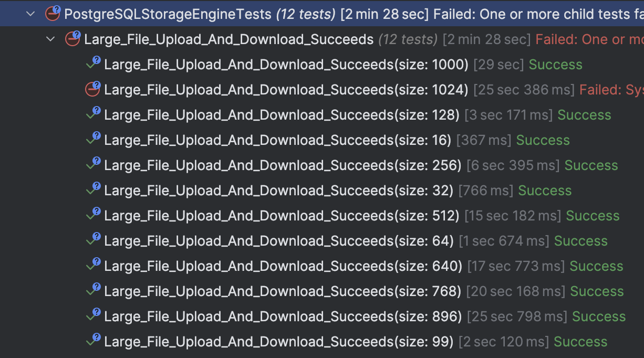Select the size: 512 test row
This screenshot has width=644, height=358.
(x=282, y=216)
